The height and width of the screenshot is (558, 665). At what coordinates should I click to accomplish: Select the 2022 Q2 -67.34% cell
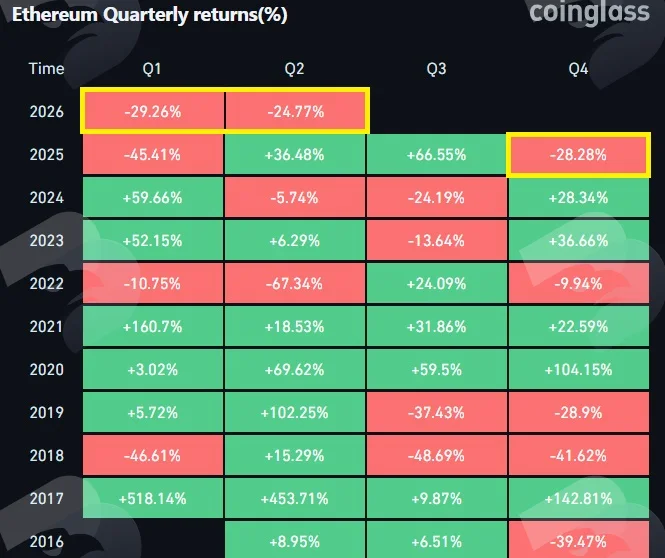(x=295, y=283)
